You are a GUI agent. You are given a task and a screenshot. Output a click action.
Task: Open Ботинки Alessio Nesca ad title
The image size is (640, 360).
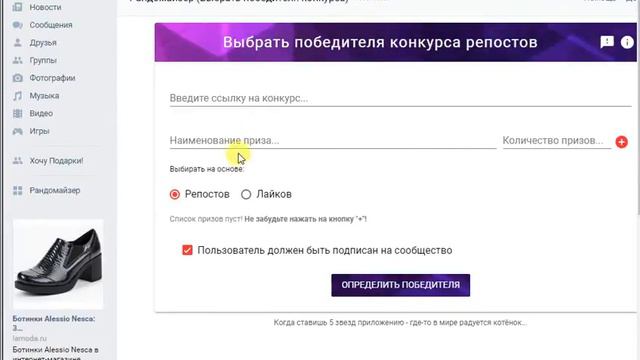53,323
